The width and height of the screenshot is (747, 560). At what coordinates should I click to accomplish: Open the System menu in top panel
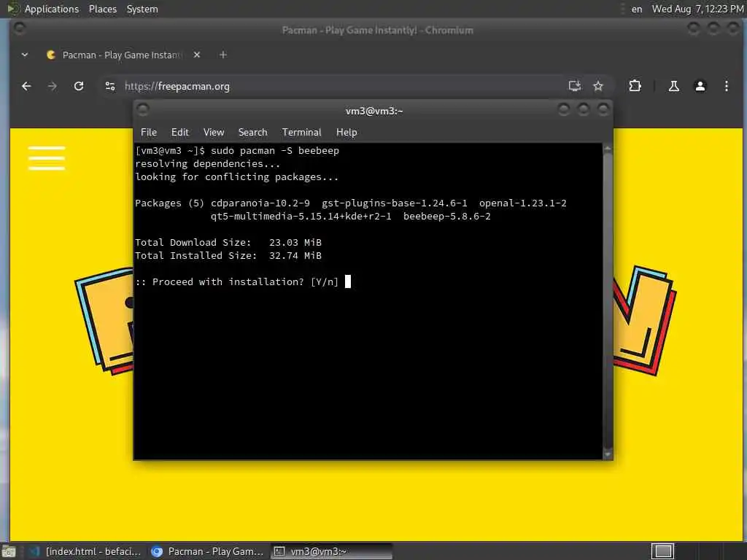coord(142,9)
